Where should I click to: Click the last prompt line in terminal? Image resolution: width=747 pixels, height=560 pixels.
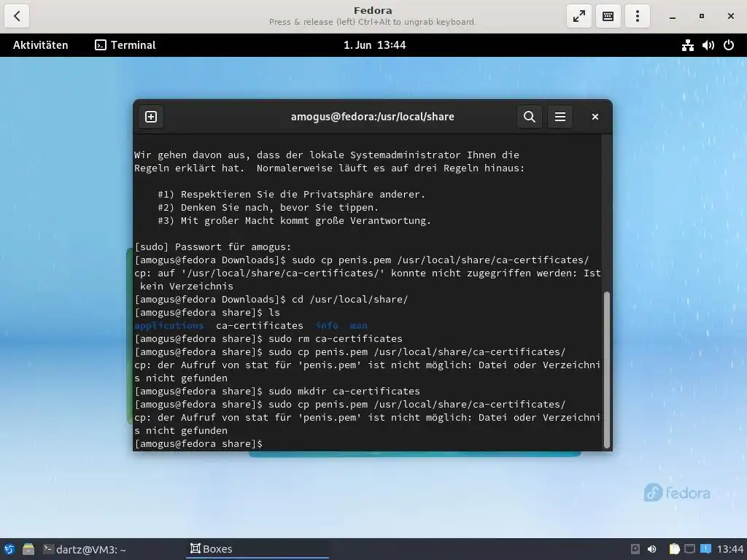click(198, 444)
